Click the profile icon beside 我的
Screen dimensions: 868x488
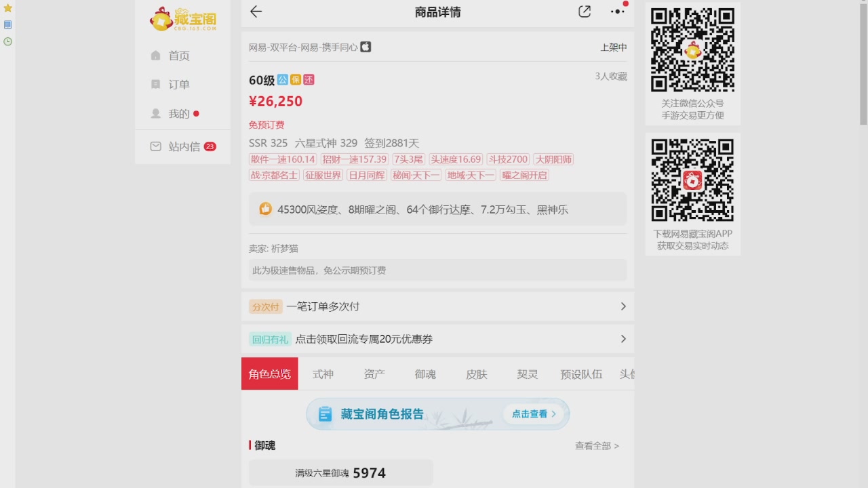click(x=156, y=113)
